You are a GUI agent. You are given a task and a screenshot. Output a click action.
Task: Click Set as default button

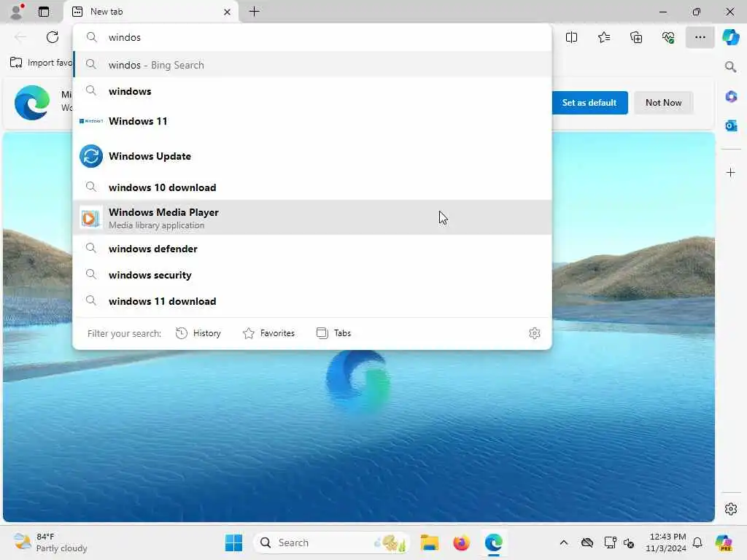pos(589,102)
